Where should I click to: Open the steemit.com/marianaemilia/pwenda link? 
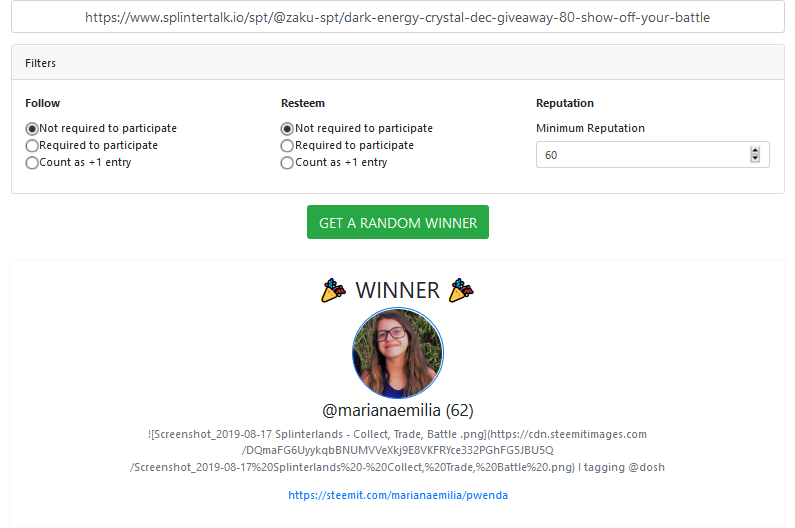click(x=398, y=495)
